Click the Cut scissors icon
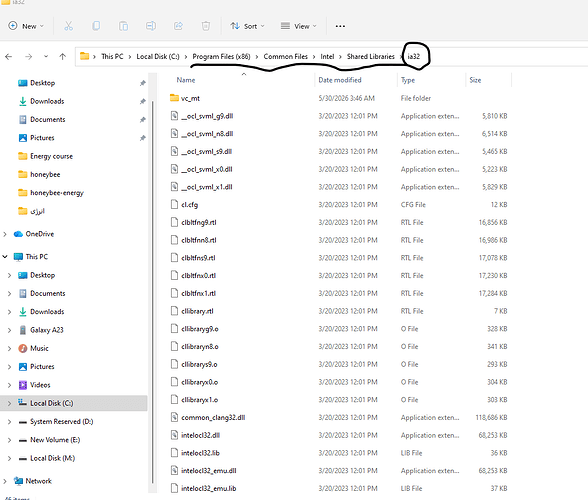The height and width of the screenshot is (500, 588). [x=68, y=26]
